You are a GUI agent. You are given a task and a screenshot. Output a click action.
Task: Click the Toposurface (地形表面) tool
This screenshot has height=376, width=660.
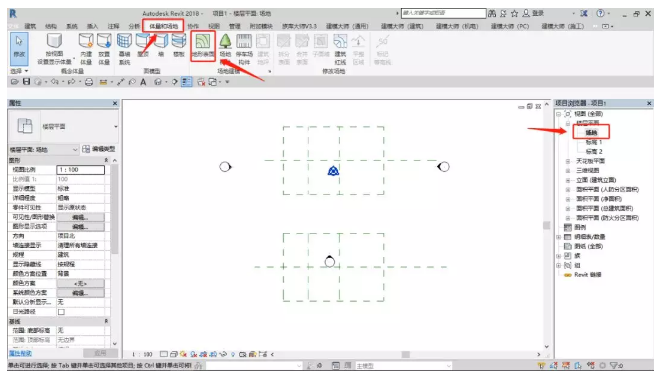coord(203,45)
